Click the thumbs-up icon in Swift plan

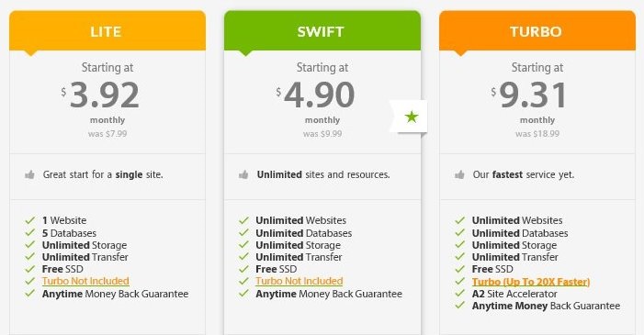pos(243,175)
